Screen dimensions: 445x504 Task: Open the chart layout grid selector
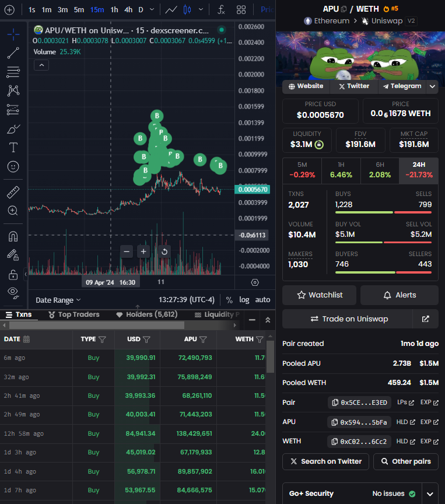tap(241, 10)
